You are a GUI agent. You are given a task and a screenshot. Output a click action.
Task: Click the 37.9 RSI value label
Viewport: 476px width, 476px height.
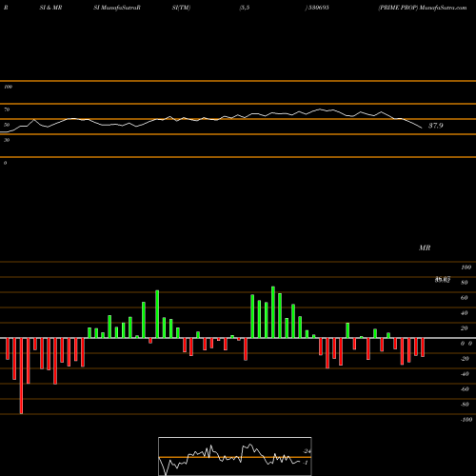(x=436, y=126)
